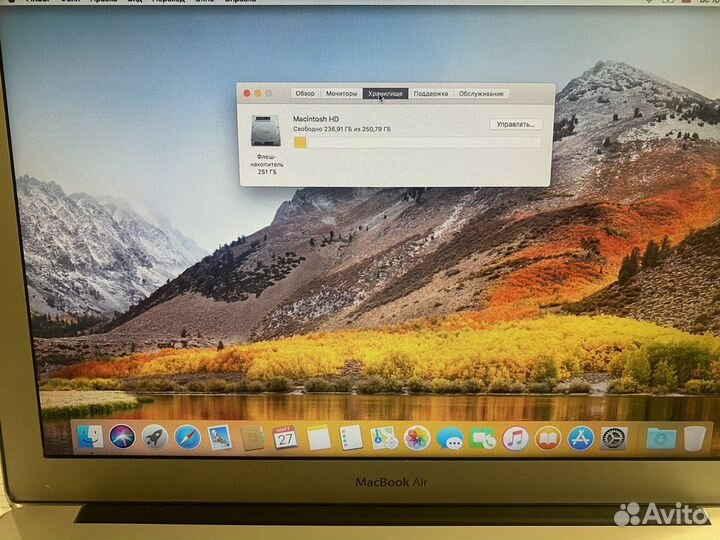
Task: Minimize window with yellow button
Action: pos(258,93)
